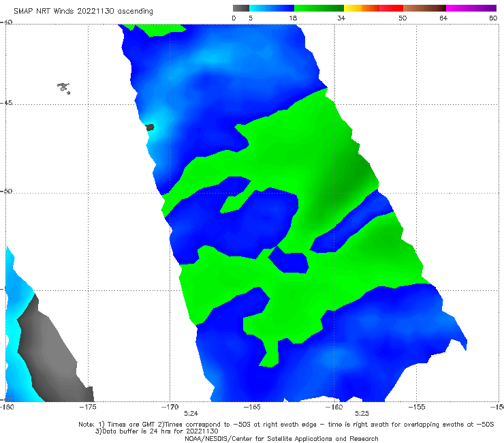Click the swath time label '5:24'
Screen dimensions: 504x443
191,414
